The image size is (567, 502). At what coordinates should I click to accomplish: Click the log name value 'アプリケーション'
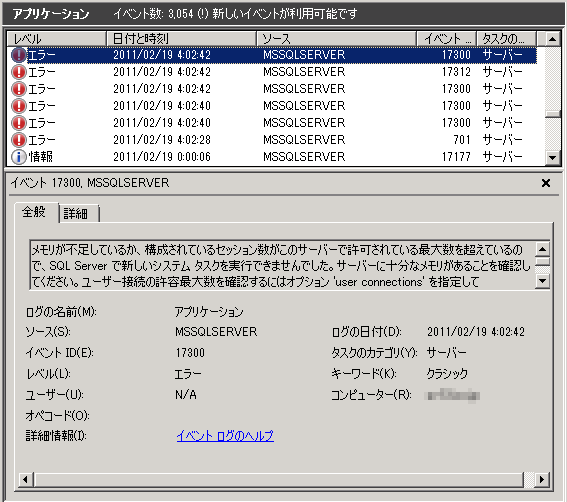[x=209, y=312]
